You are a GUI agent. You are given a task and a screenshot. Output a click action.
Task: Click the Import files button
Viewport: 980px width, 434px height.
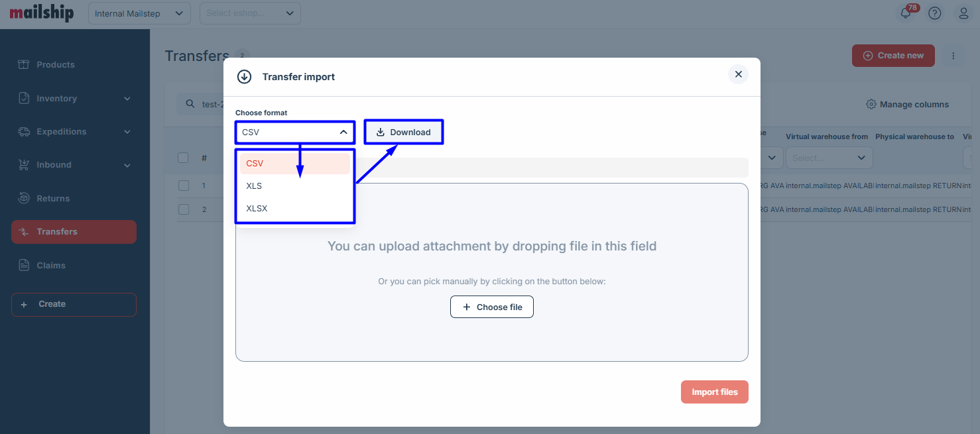click(x=714, y=392)
